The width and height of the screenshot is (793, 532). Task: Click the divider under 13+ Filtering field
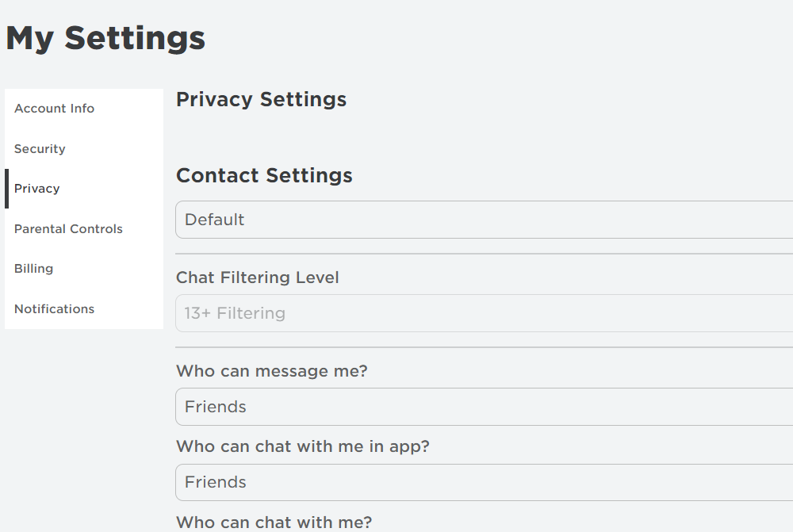pyautogui.click(x=484, y=347)
